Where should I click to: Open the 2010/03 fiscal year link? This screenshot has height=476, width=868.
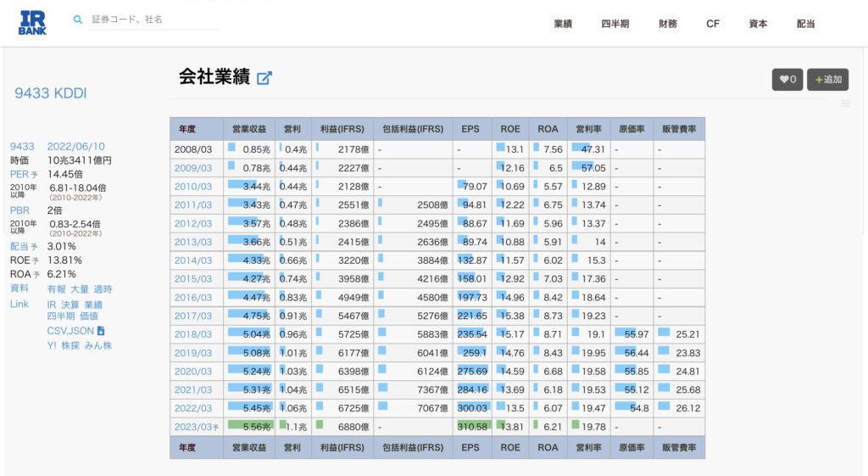pyautogui.click(x=193, y=187)
